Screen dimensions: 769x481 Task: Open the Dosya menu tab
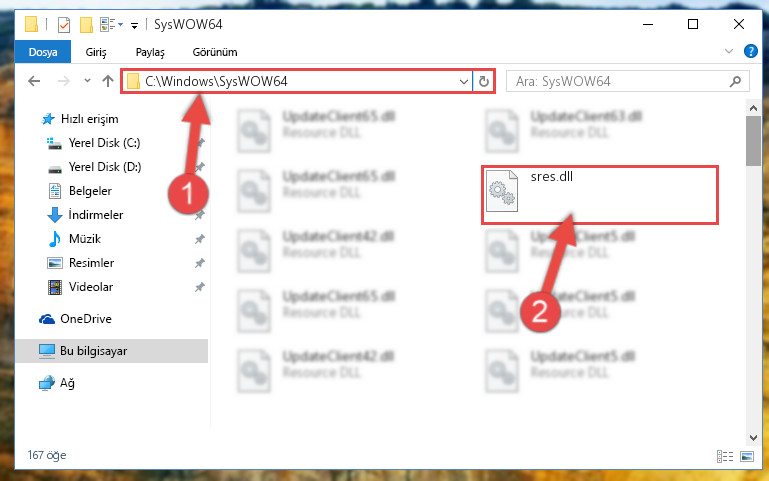[x=43, y=52]
